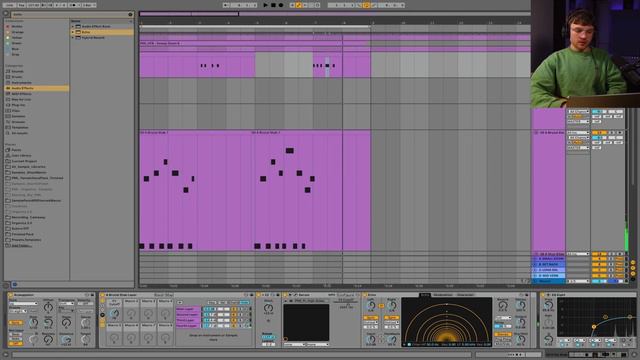The height and width of the screenshot is (360, 640).
Task: Fold the Bruise Stab track with its triangle
Action: [x=536, y=133]
